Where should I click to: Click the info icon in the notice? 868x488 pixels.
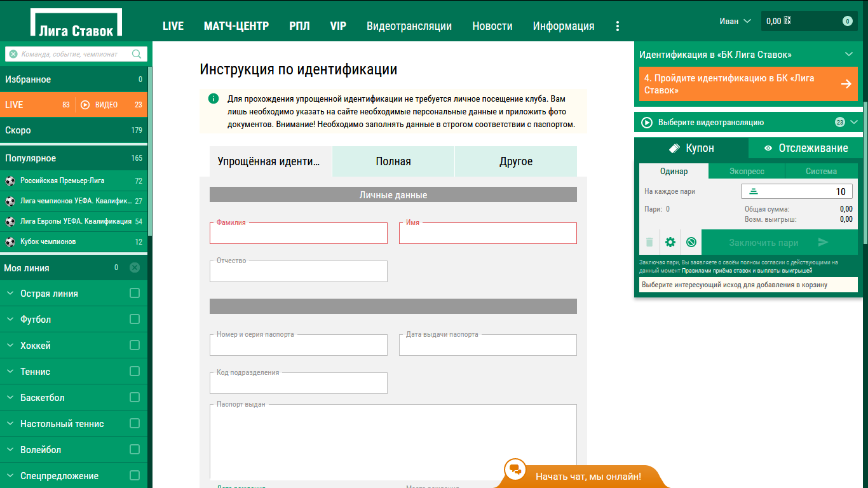point(214,98)
